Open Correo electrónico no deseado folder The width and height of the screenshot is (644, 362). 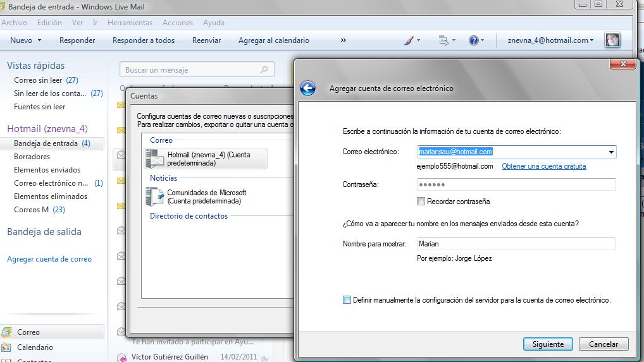tap(58, 183)
